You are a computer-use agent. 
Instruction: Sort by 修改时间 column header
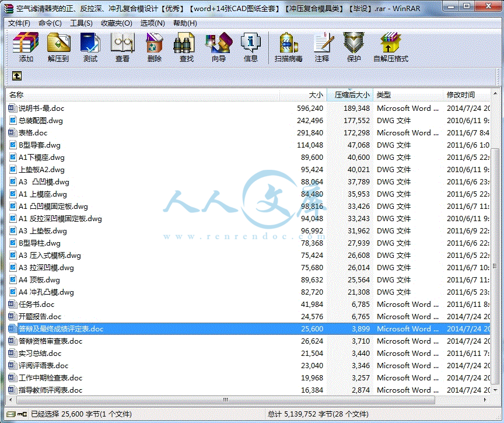pos(467,95)
